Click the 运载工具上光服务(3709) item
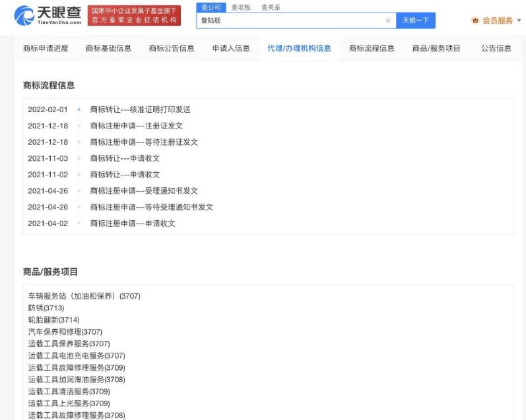This screenshot has height=420, width=526. [x=69, y=404]
